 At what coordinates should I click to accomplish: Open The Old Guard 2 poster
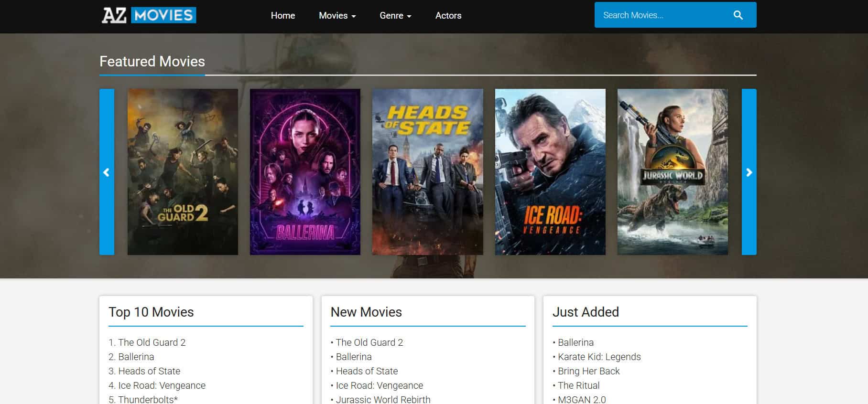tap(183, 172)
